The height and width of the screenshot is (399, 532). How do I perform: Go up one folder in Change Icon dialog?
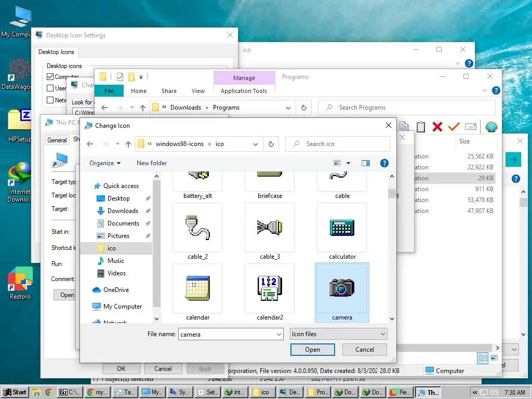tap(128, 144)
